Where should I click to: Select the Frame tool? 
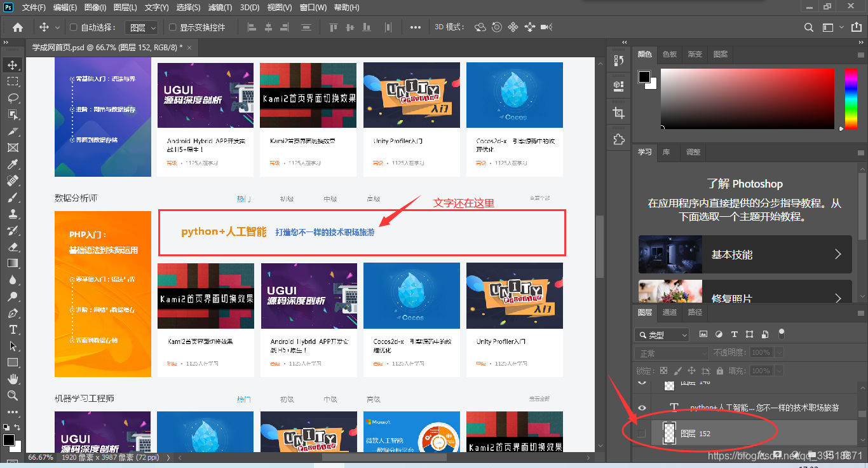(12, 148)
